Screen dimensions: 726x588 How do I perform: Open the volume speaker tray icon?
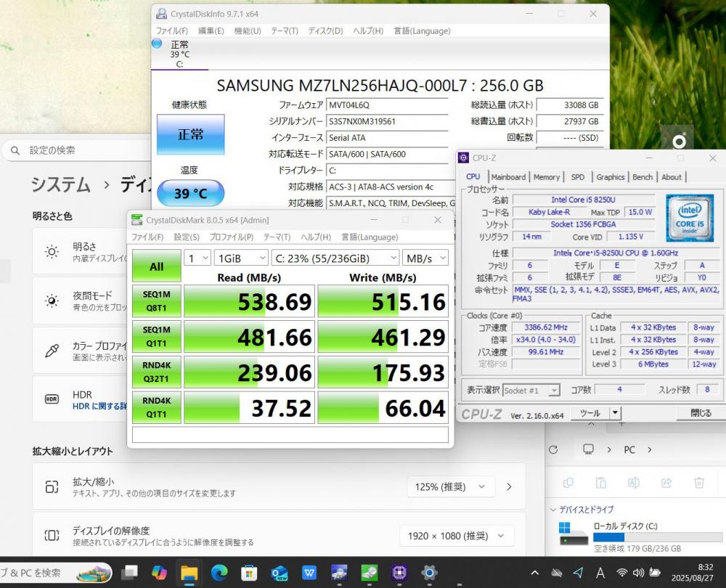[x=638, y=573]
